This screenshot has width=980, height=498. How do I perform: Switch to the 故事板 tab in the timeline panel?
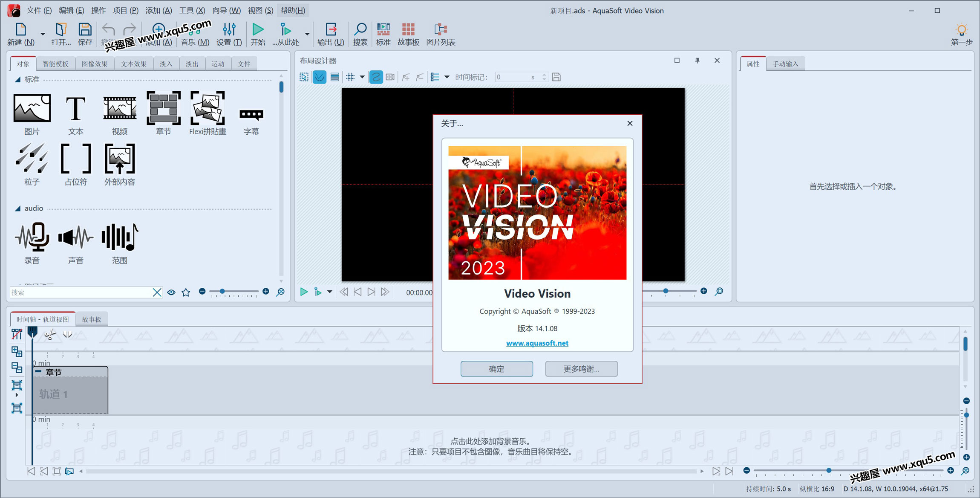click(91, 319)
